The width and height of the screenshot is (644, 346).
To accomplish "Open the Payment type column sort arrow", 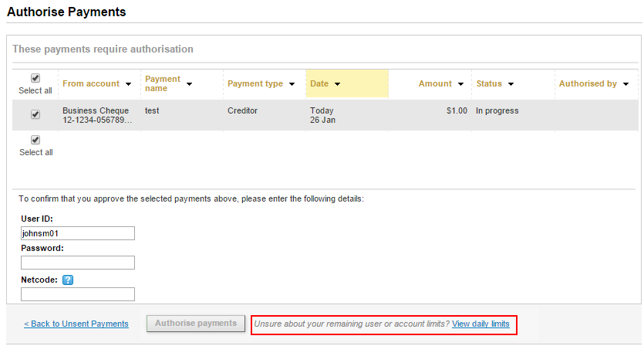I will pos(292,84).
